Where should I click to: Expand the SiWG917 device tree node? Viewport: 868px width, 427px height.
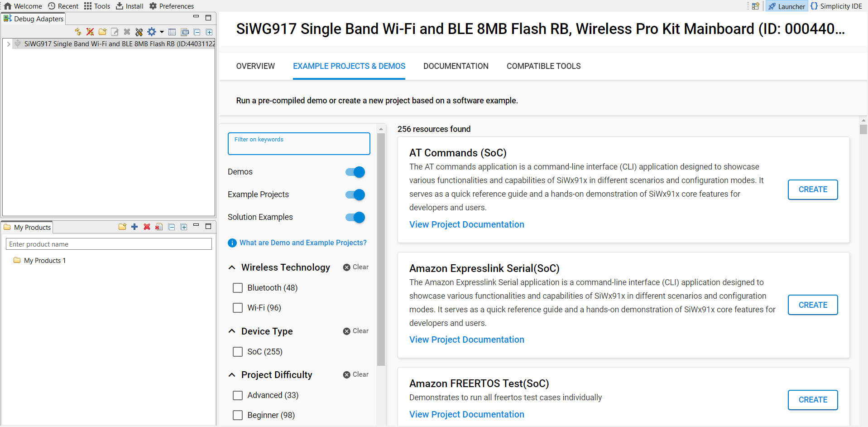coord(9,44)
